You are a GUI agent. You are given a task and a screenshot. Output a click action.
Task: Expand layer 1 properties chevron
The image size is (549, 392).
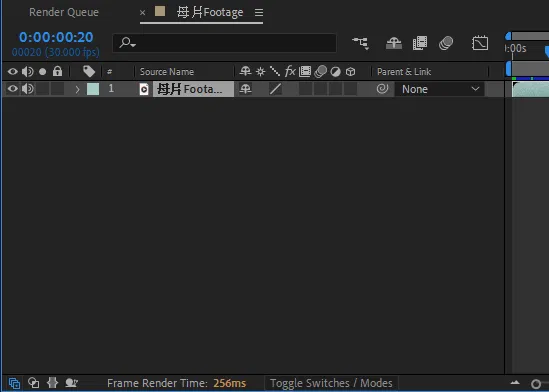pyautogui.click(x=78, y=89)
